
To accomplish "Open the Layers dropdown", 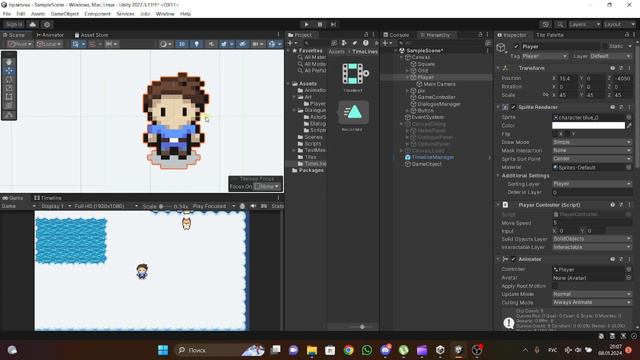I will pos(584,24).
